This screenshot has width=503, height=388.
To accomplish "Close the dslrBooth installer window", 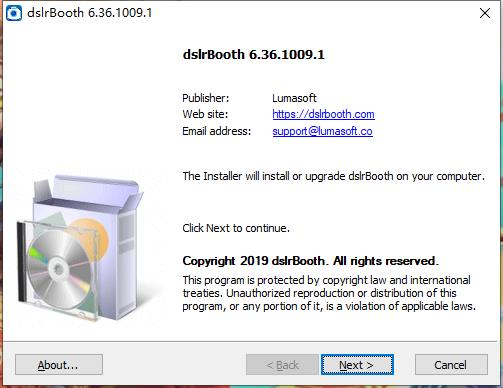I will [x=485, y=13].
